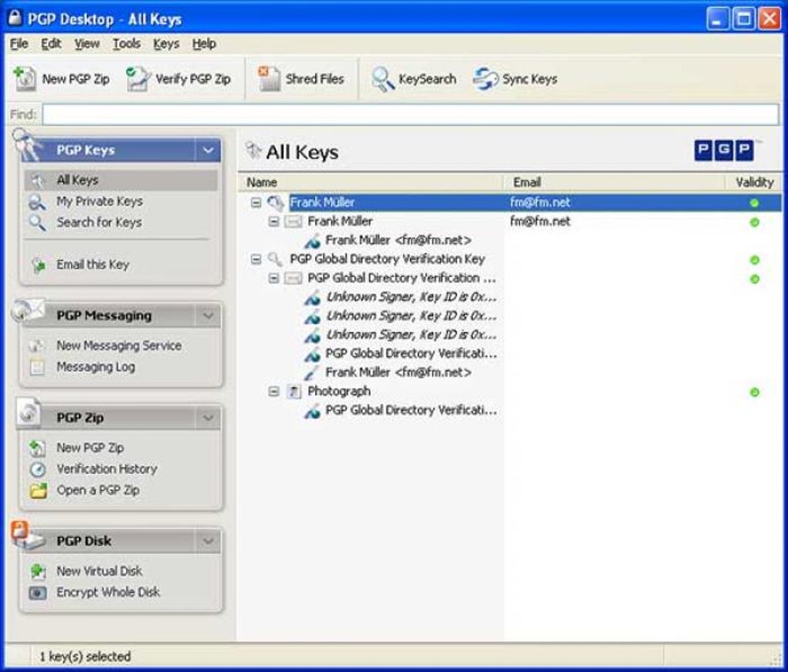788x672 pixels.
Task: Toggle the PGP Messaging panel chevron
Action: [x=208, y=316]
